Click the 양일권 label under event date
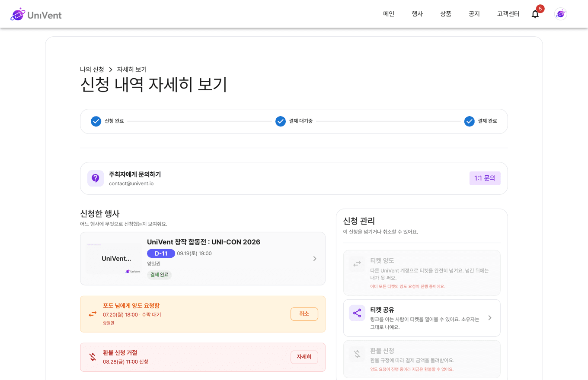The height and width of the screenshot is (380, 588). click(153, 263)
